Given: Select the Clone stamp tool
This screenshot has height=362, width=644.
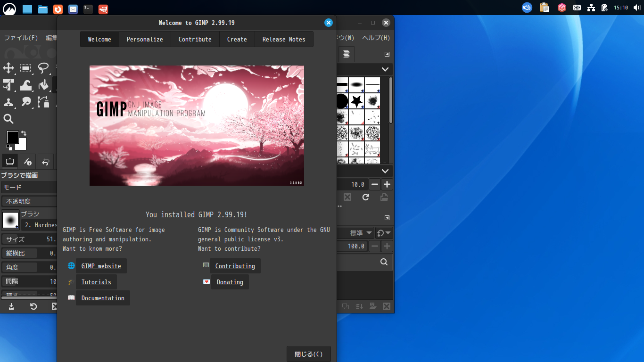Looking at the screenshot, I should click(x=8, y=103).
